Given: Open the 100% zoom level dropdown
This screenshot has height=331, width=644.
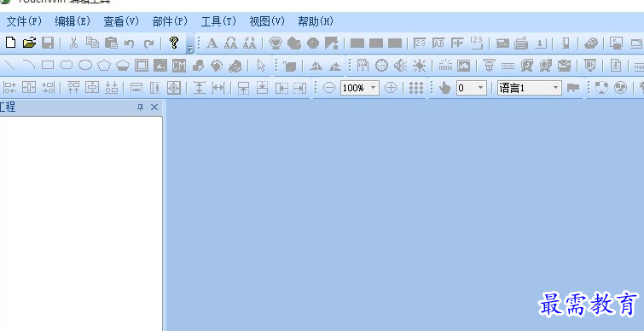Looking at the screenshot, I should (x=374, y=88).
